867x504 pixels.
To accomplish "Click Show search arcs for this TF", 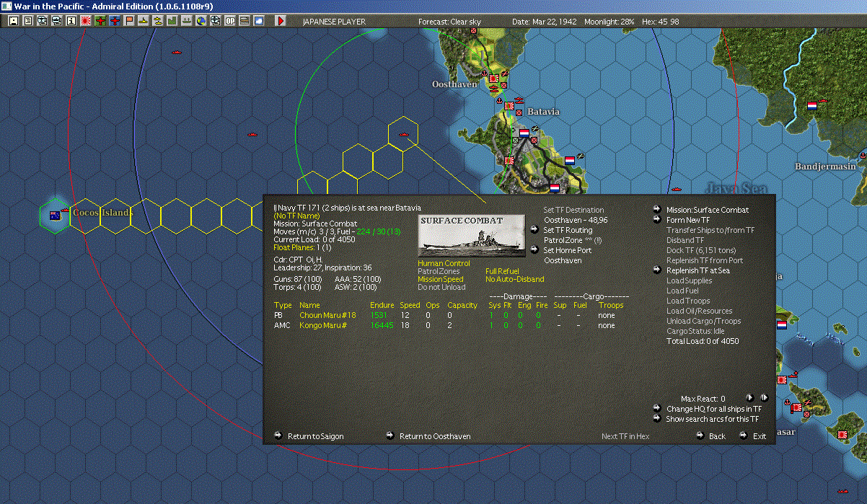I will click(x=713, y=419).
